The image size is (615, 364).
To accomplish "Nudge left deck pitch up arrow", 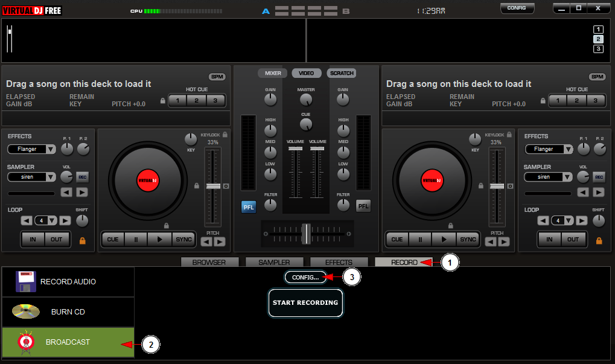I will coord(220,241).
